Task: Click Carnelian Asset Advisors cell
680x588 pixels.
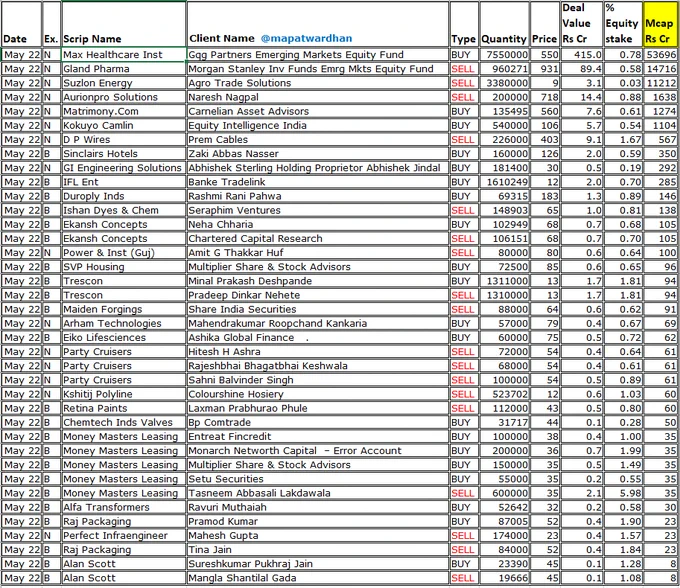Action: (x=318, y=111)
